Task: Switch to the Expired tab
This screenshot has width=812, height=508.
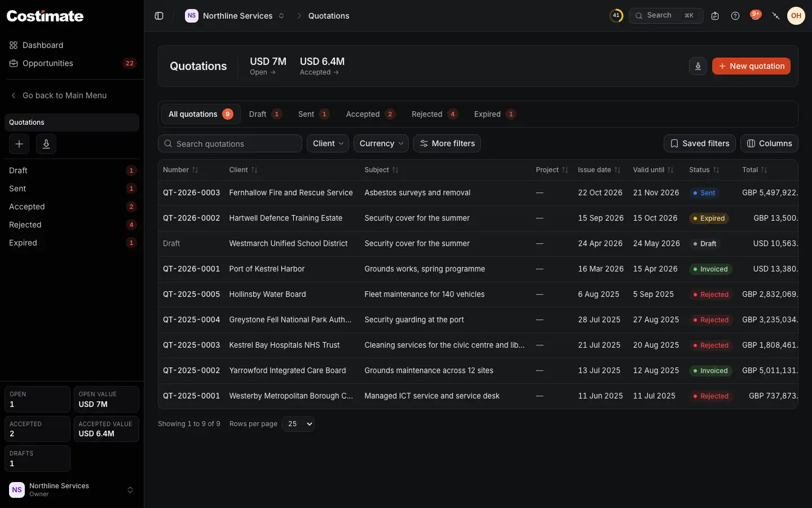Action: (x=495, y=114)
